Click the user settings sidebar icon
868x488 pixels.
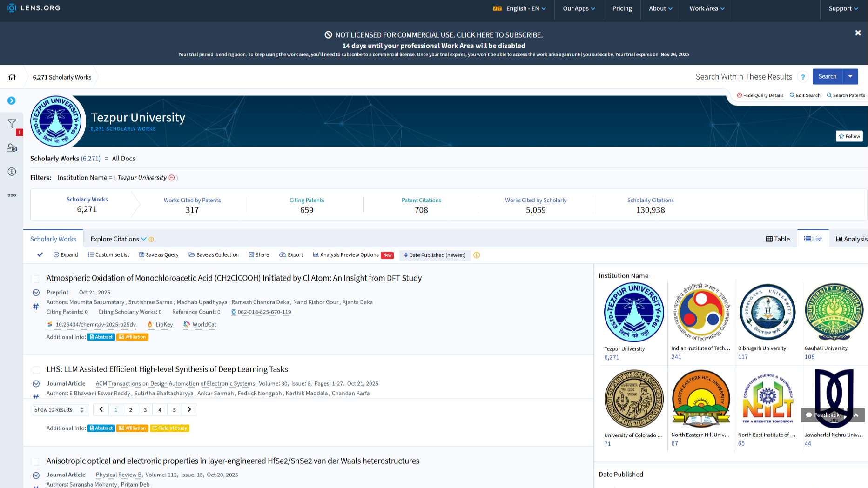[x=12, y=148]
